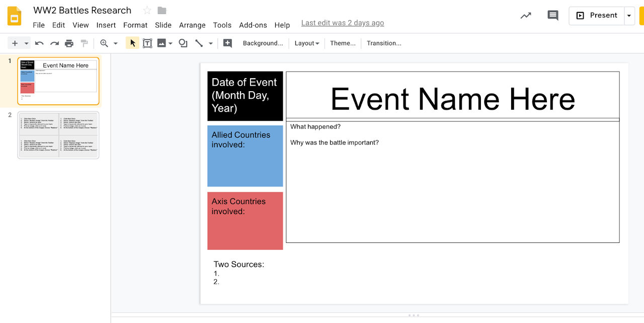Select slide 1 thumbnail
This screenshot has height=323, width=644.
coord(58,81)
